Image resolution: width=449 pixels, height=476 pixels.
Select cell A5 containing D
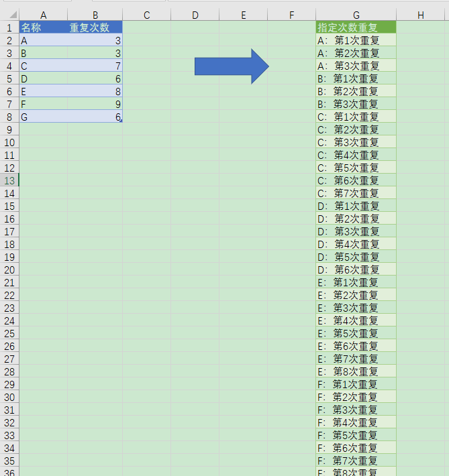(x=44, y=78)
